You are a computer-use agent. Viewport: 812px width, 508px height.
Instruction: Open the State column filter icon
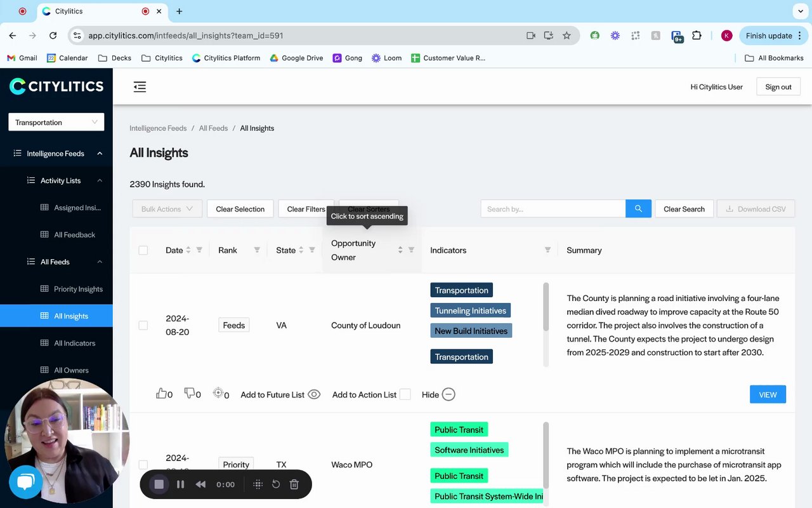pyautogui.click(x=312, y=250)
